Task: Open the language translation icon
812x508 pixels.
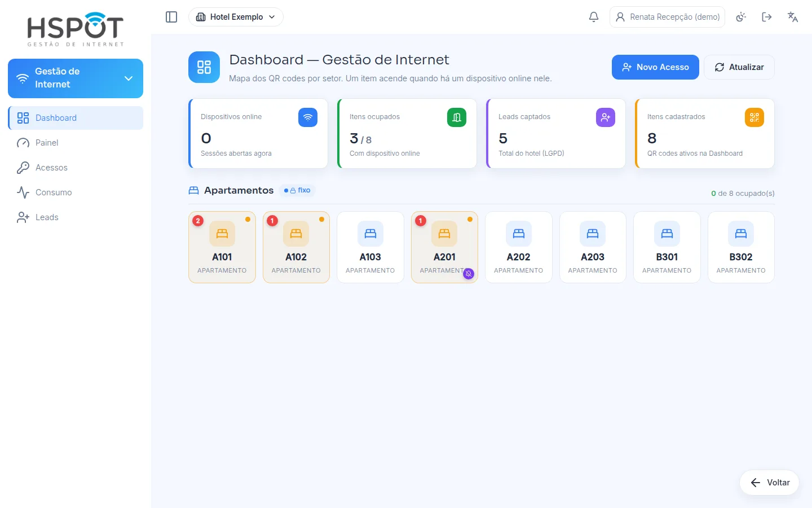Action: (793, 17)
